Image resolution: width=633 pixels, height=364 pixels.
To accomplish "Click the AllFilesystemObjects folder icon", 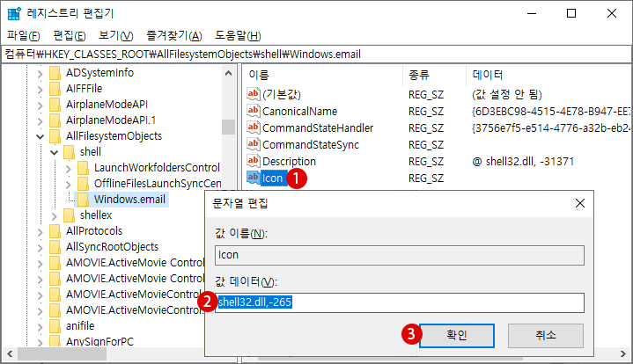I will coord(55,136).
